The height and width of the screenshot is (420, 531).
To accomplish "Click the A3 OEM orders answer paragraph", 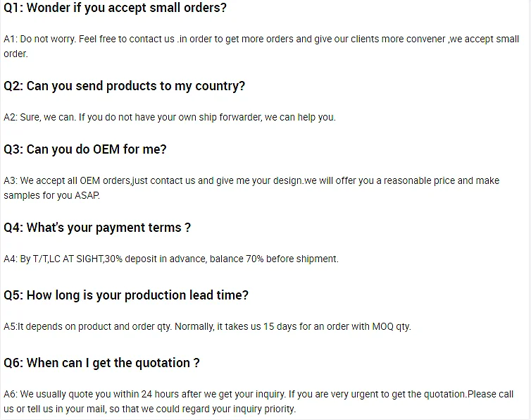I will [x=251, y=187].
